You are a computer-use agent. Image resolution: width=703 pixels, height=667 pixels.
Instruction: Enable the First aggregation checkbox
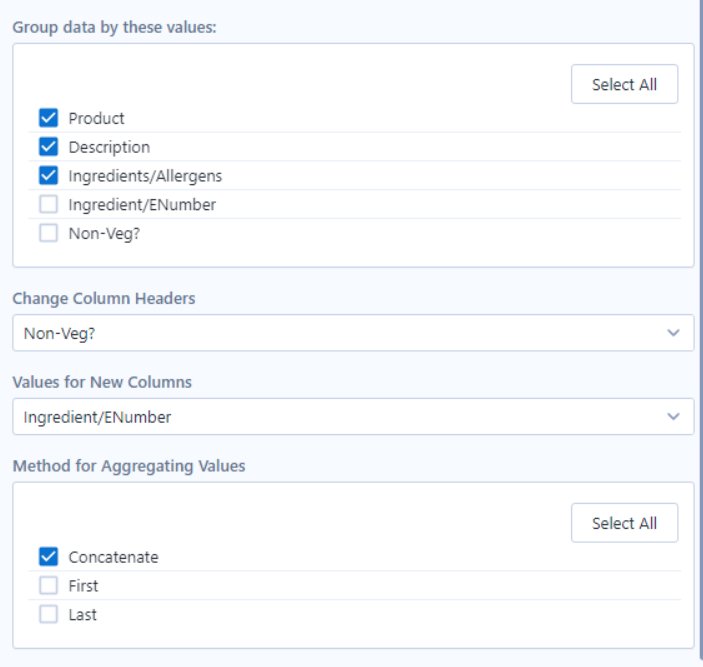[48, 586]
